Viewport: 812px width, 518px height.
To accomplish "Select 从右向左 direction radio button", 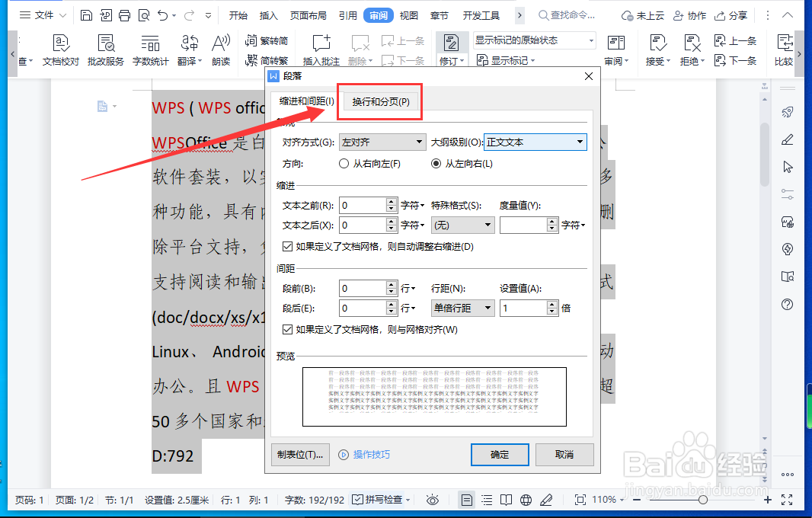I will click(344, 164).
